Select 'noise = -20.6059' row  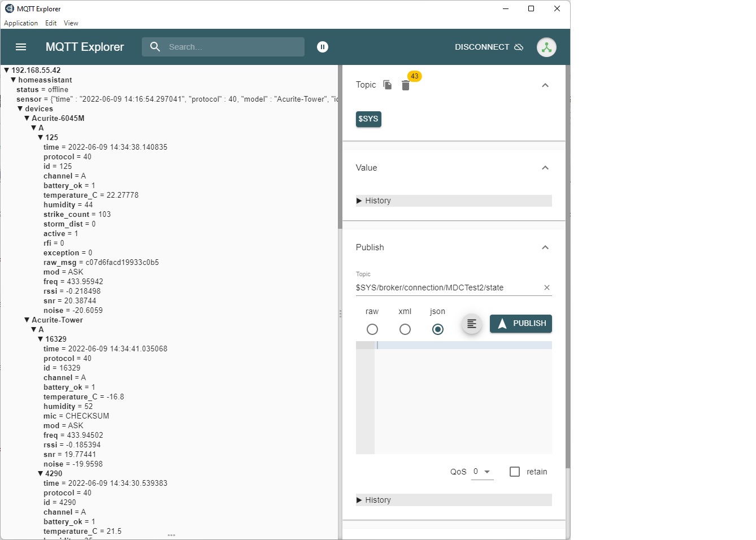pos(73,310)
